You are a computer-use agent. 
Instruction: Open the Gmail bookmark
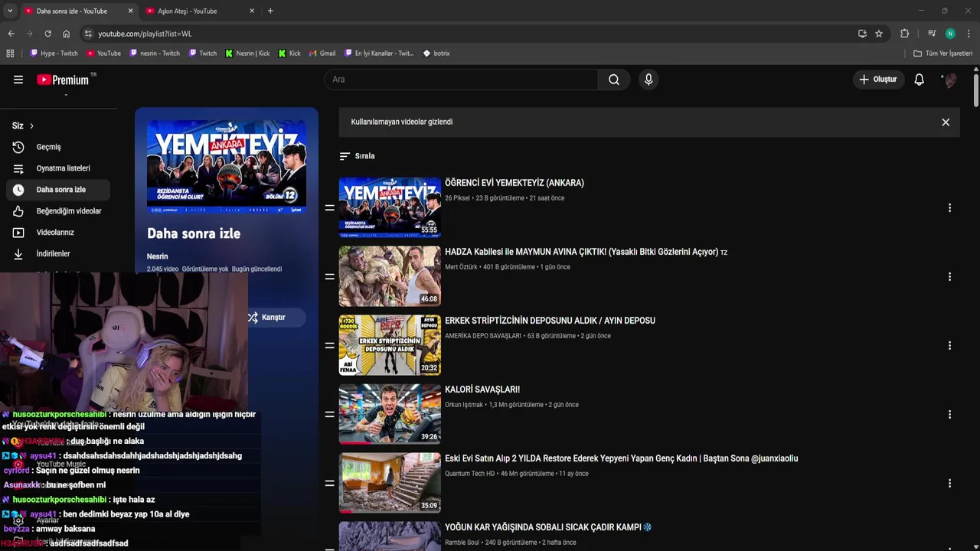pyautogui.click(x=322, y=54)
